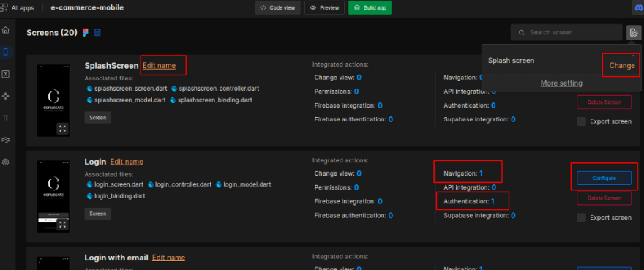
Task: Enable Export screen checkbox for SplashScreen
Action: pyautogui.click(x=582, y=121)
